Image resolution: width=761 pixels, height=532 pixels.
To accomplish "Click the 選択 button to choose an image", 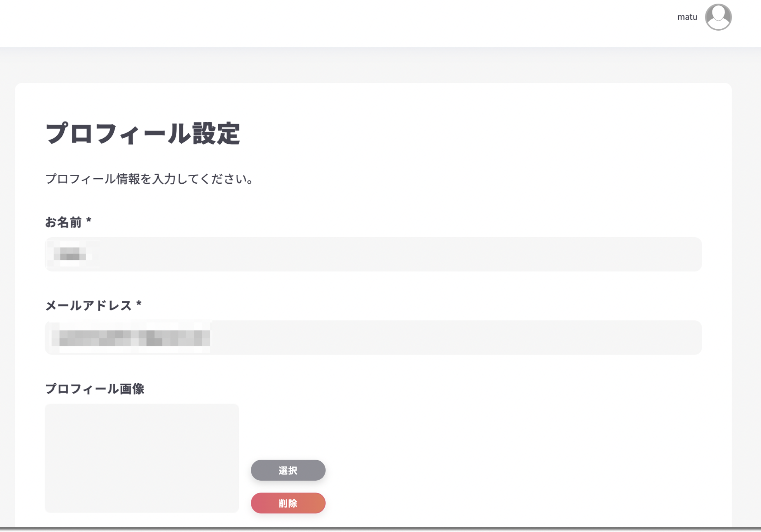I will tap(288, 470).
